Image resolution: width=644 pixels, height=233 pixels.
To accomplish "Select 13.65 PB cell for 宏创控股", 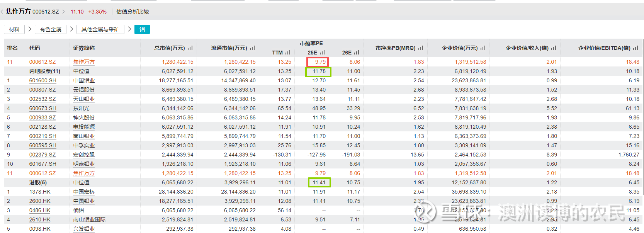I will click(417, 155).
